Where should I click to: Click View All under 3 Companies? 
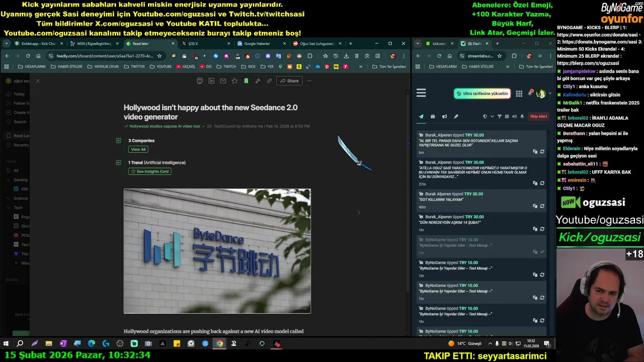(x=138, y=149)
